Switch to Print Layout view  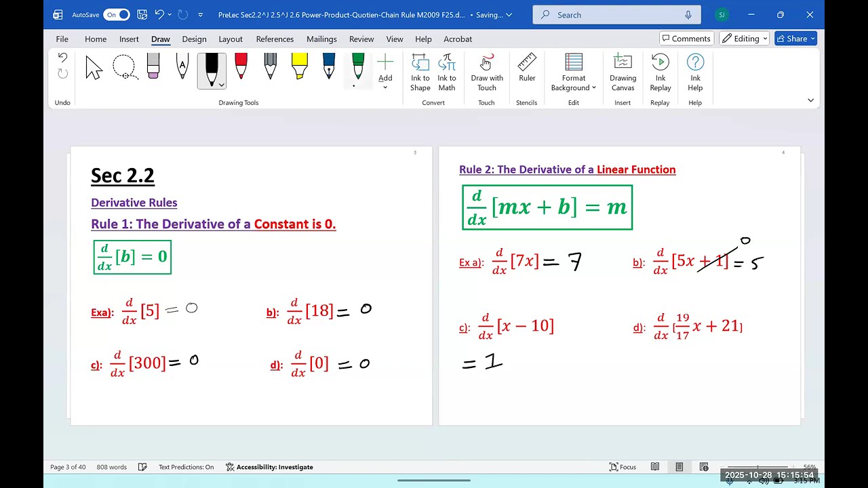click(679, 467)
